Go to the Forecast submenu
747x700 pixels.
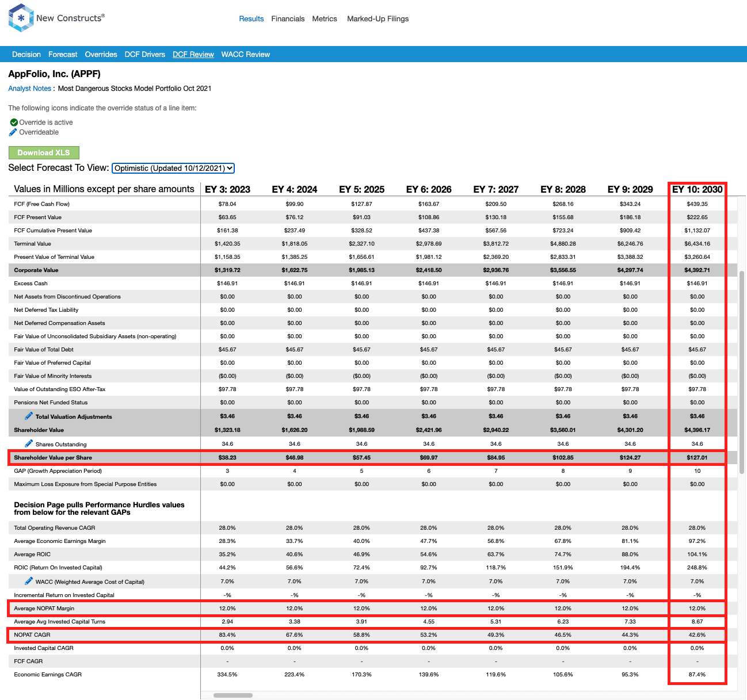click(63, 55)
